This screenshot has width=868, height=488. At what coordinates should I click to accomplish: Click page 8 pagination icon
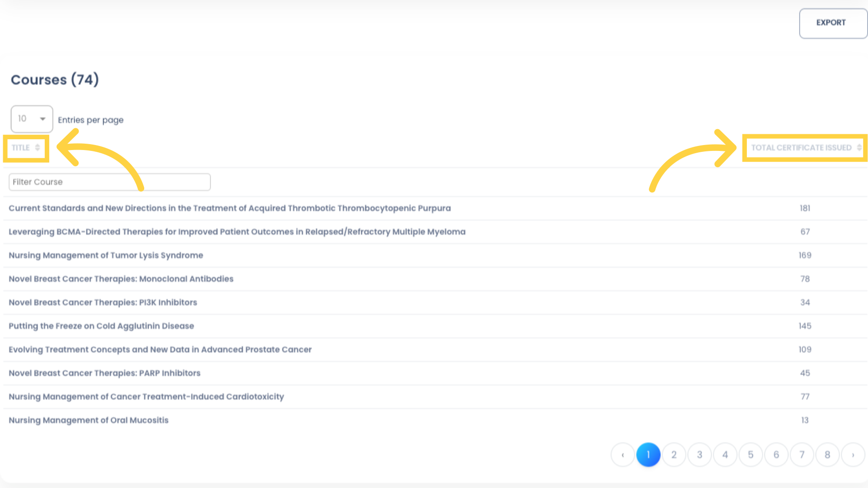click(828, 455)
